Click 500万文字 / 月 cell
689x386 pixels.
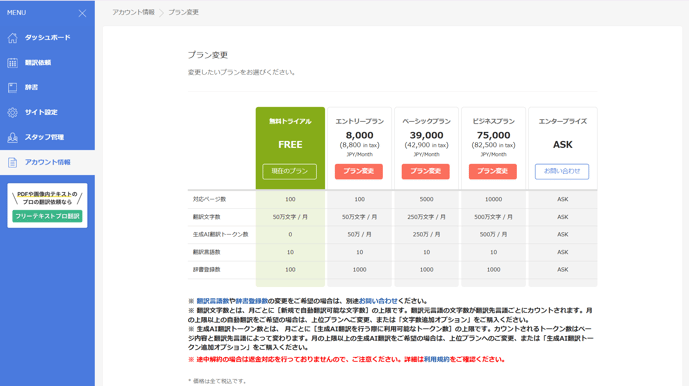tap(493, 217)
